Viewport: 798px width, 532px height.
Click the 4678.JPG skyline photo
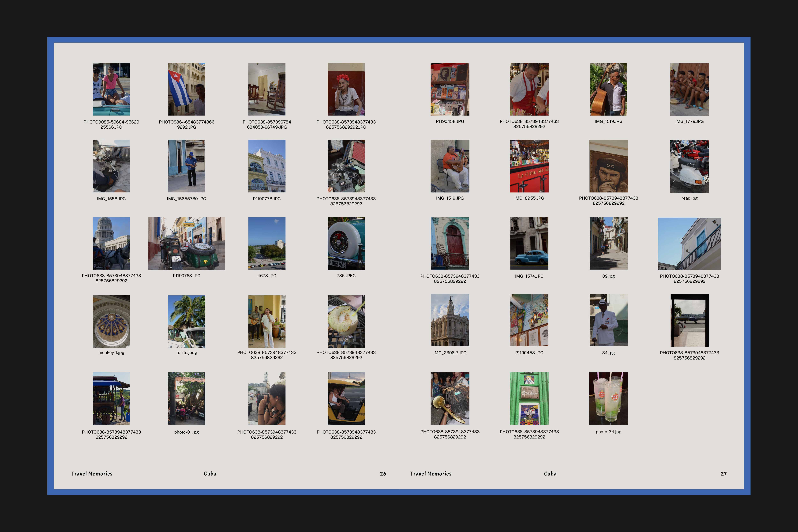[x=267, y=243]
